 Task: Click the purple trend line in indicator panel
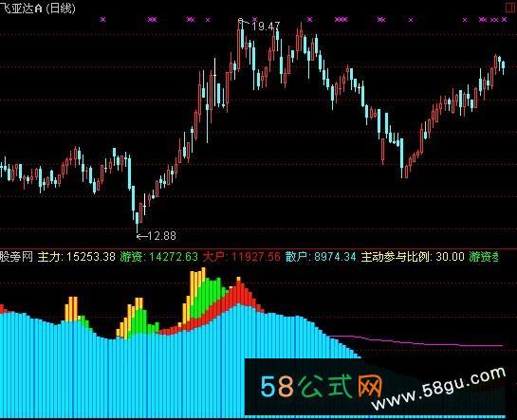pyautogui.click(x=416, y=341)
